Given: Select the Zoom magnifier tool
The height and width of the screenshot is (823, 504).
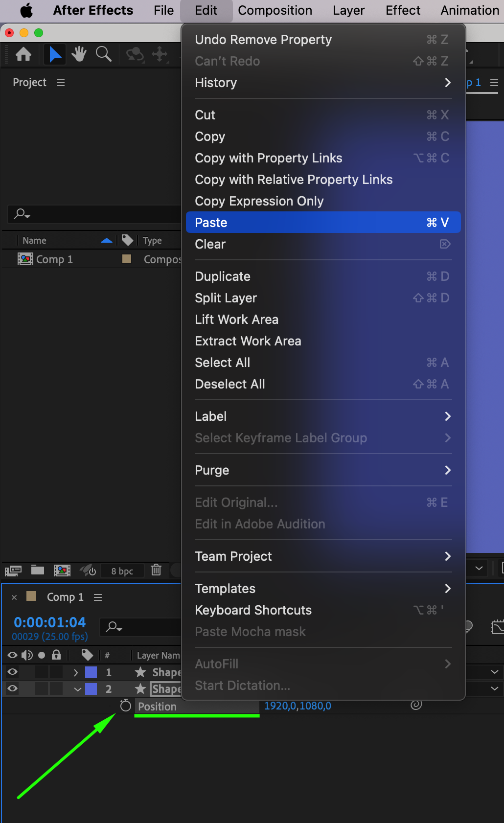Looking at the screenshot, I should 103,54.
